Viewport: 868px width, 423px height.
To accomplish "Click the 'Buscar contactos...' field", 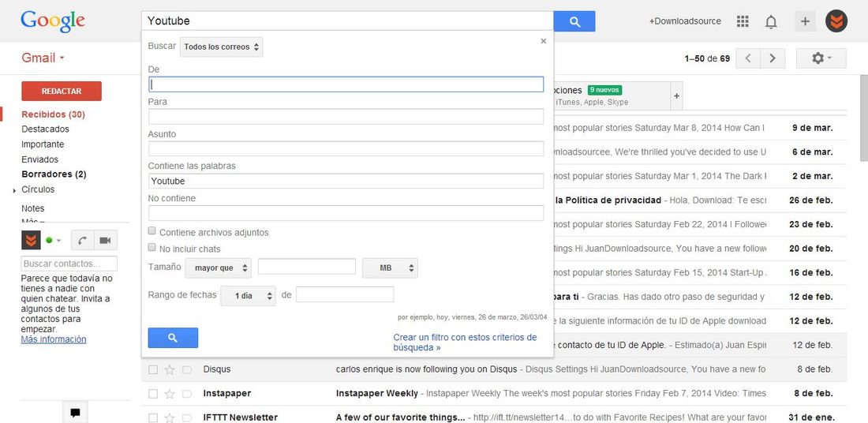I will pyautogui.click(x=69, y=264).
